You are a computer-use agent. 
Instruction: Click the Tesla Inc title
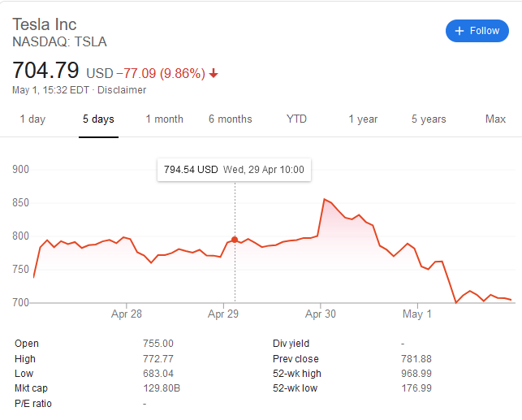click(x=45, y=24)
